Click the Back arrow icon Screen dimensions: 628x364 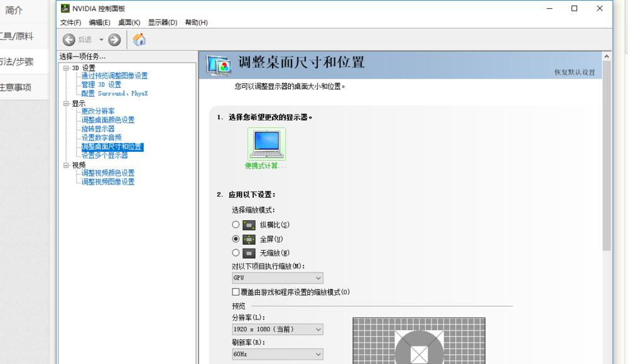pos(69,40)
